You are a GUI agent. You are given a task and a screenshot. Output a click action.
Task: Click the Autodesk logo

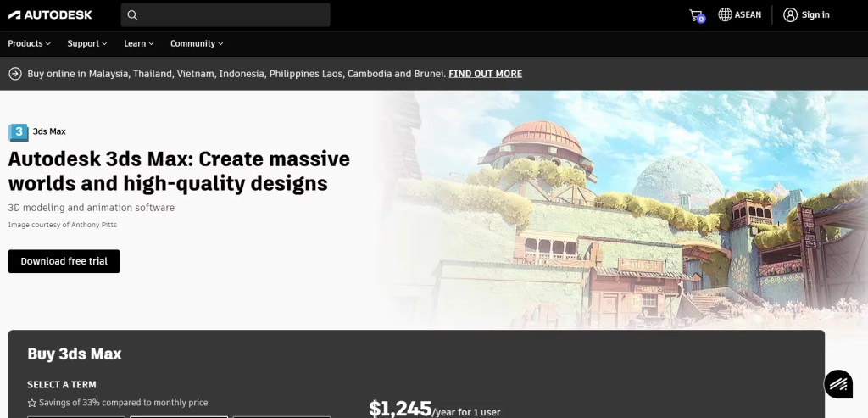pos(50,15)
